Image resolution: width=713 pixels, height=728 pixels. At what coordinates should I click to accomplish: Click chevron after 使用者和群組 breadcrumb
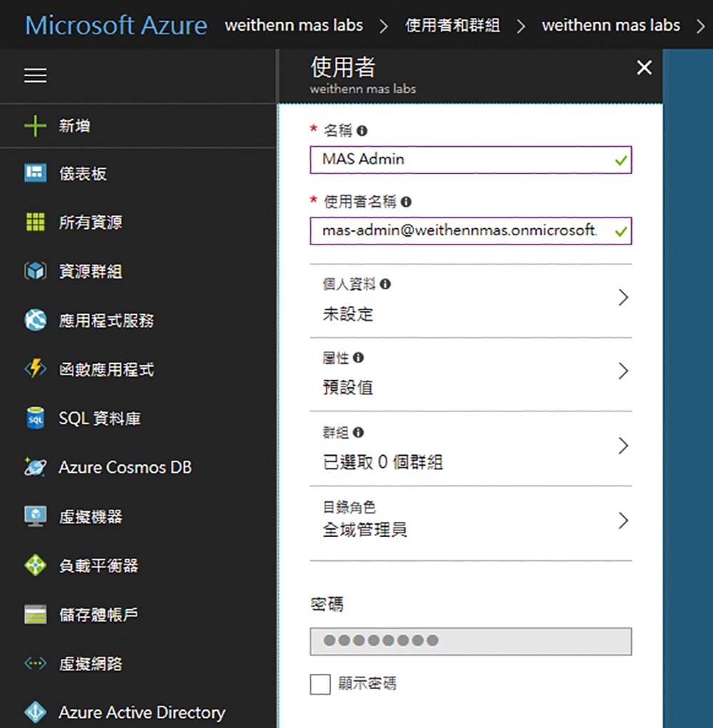521,26
